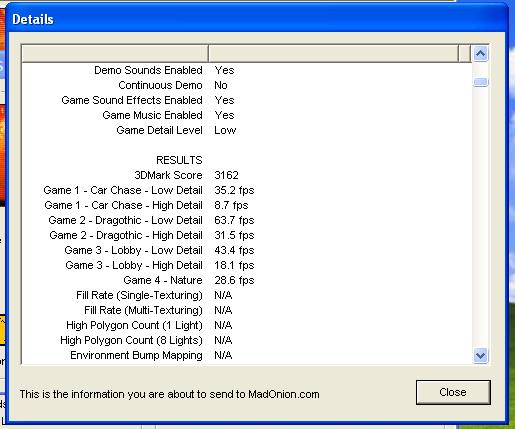This screenshot has width=515, height=429.
Task: Click the Close button
Action: 453,392
